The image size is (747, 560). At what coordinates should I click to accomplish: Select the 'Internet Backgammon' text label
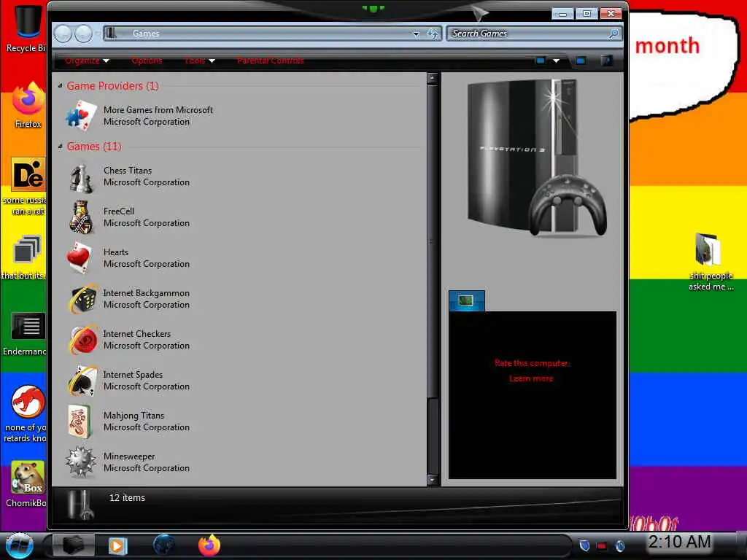147,293
